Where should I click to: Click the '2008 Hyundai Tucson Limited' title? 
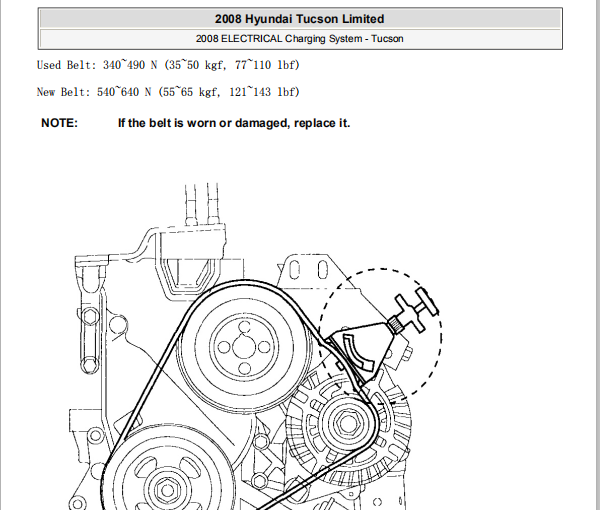(x=300, y=19)
